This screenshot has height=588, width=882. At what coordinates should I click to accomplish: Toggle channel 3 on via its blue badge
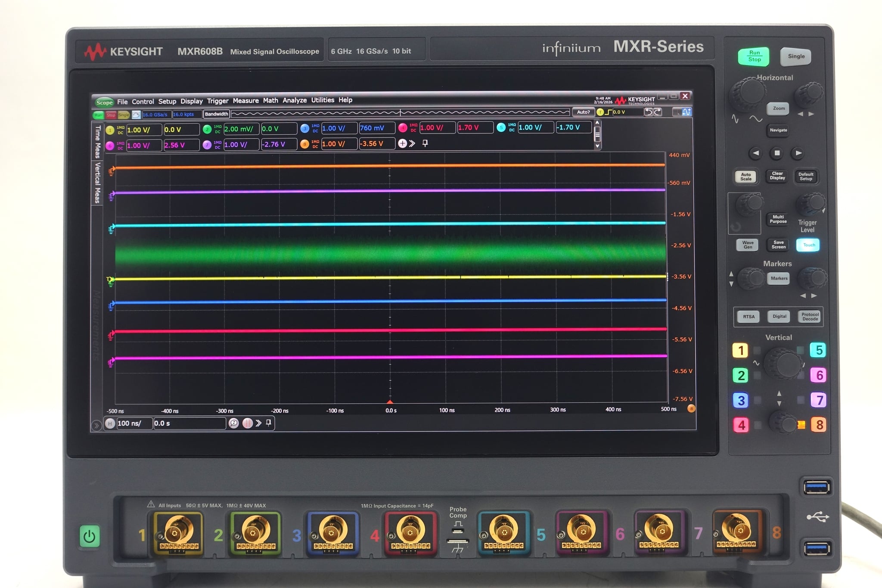tap(305, 129)
